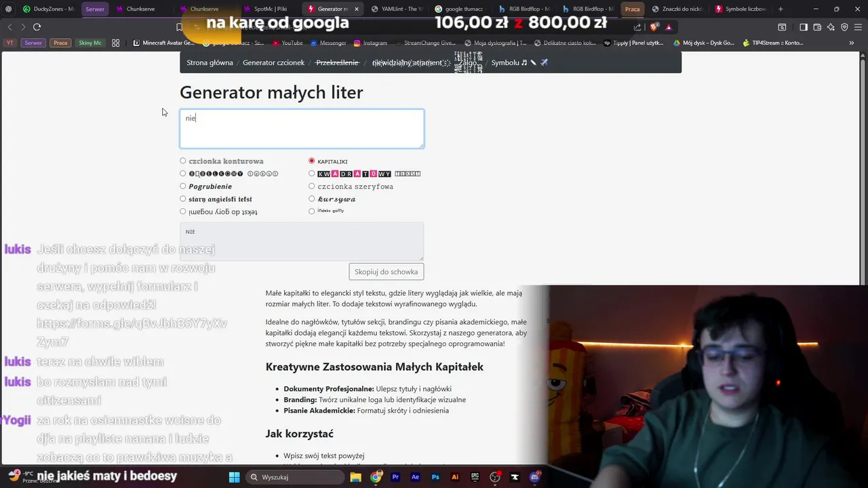This screenshot has height=488, width=868.
Task: Select the czcionka konturowa radio option
Action: [182, 161]
